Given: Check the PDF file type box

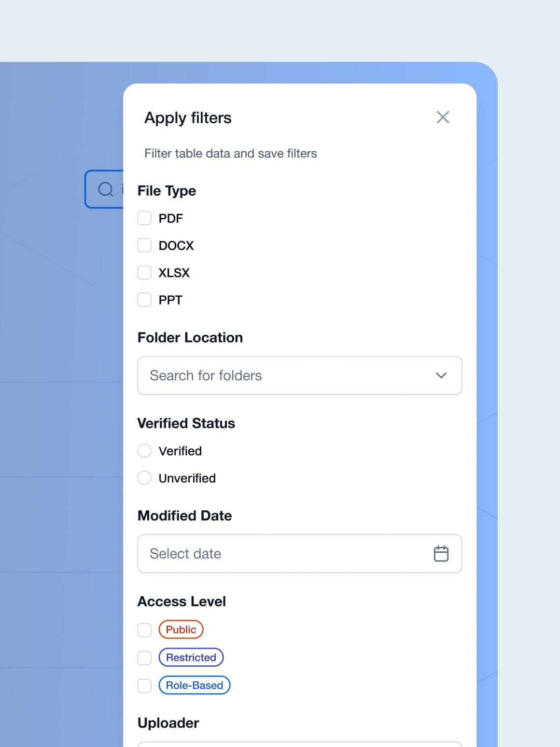Looking at the screenshot, I should (144, 218).
